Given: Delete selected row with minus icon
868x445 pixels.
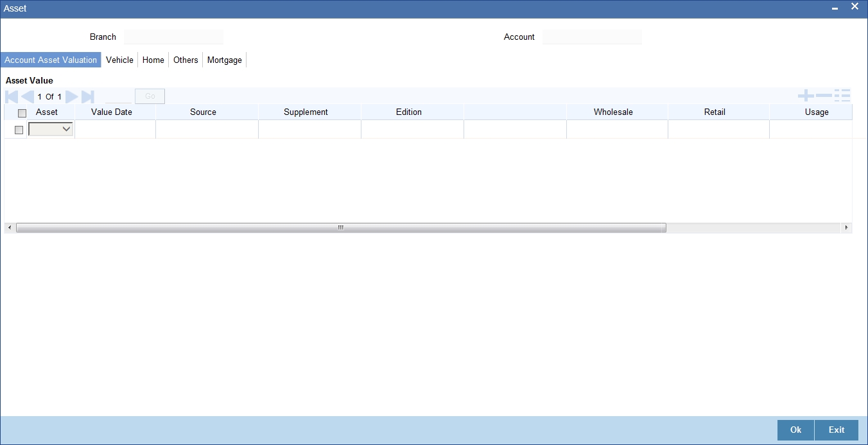Looking at the screenshot, I should [824, 96].
